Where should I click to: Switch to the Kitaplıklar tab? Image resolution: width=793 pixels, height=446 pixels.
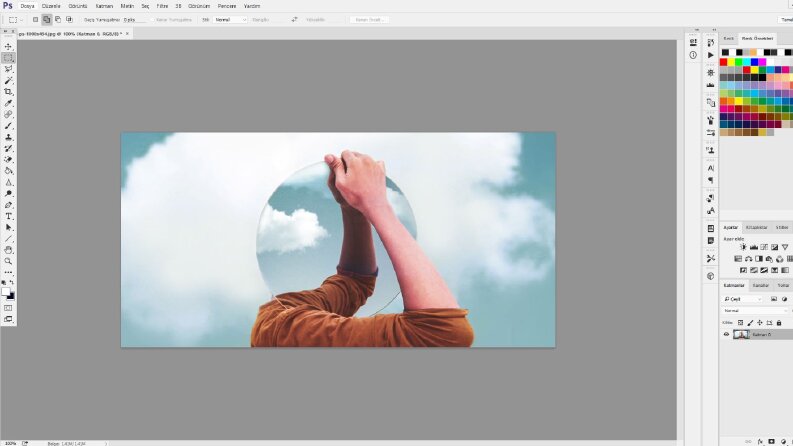click(x=757, y=228)
